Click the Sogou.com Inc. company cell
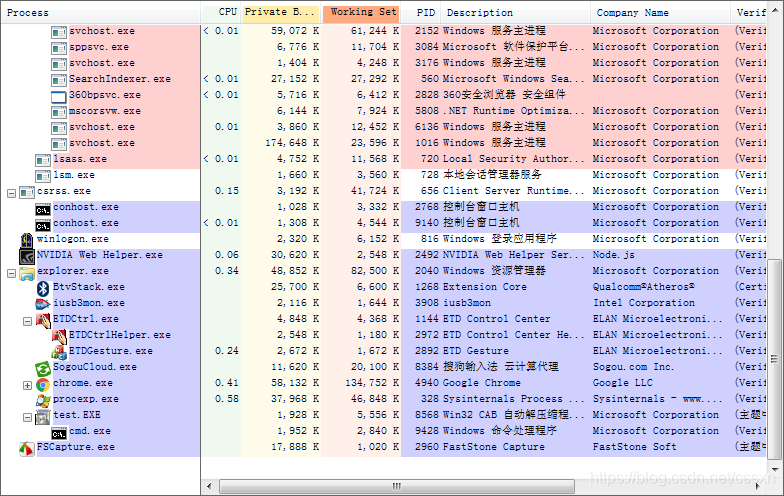 point(633,367)
